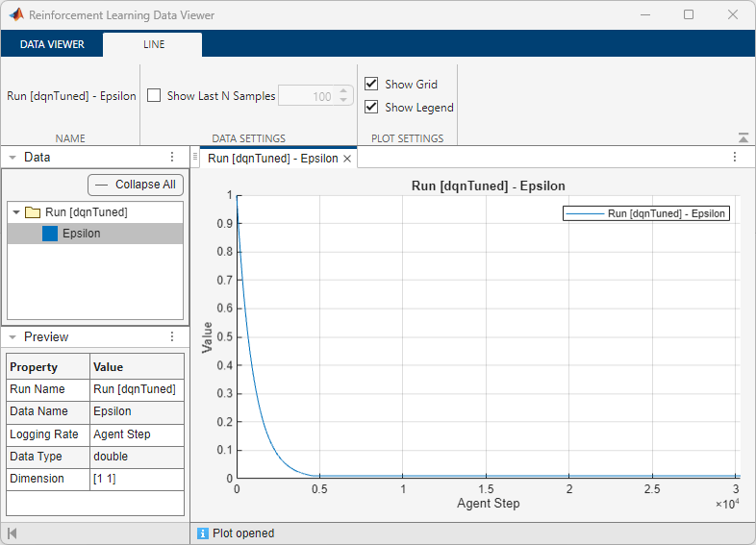Select the Epsilon item in data tree
Viewport: 756px width, 545px height.
click(82, 234)
